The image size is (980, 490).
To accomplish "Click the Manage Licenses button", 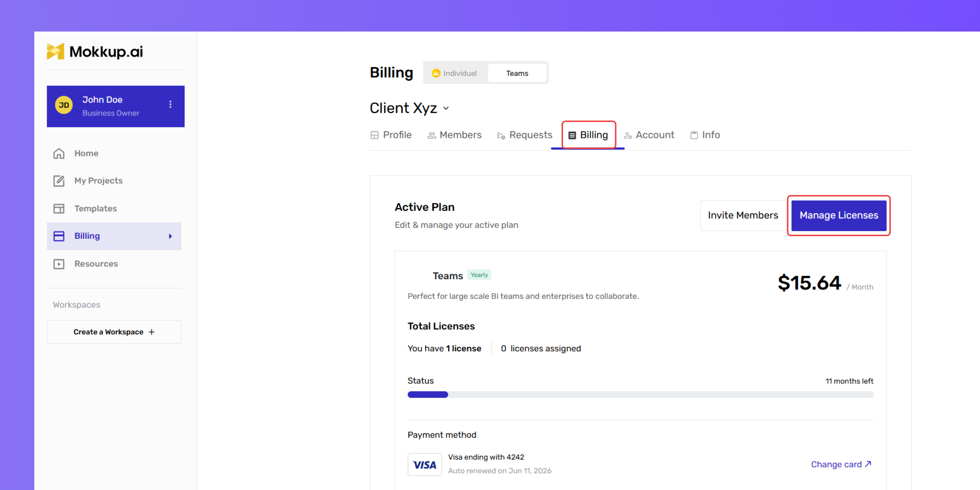I will [x=838, y=215].
